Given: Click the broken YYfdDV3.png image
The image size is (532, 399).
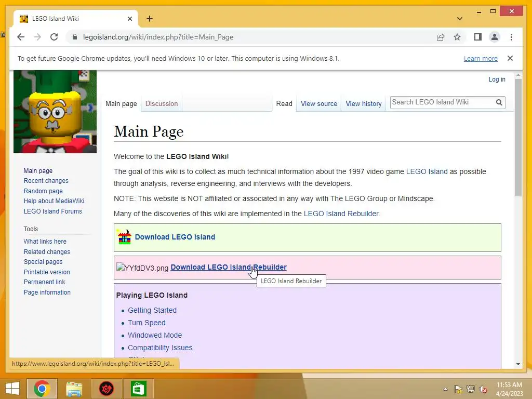Looking at the screenshot, I should click(x=142, y=268).
